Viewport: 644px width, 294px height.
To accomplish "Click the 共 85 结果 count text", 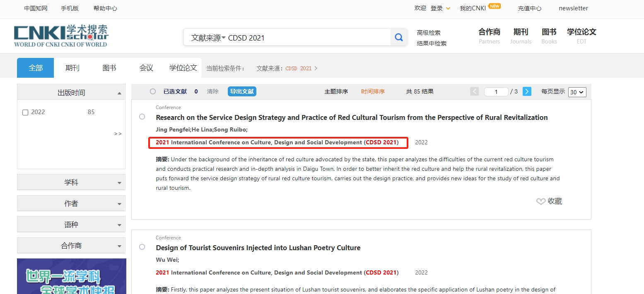I will click(x=420, y=91).
